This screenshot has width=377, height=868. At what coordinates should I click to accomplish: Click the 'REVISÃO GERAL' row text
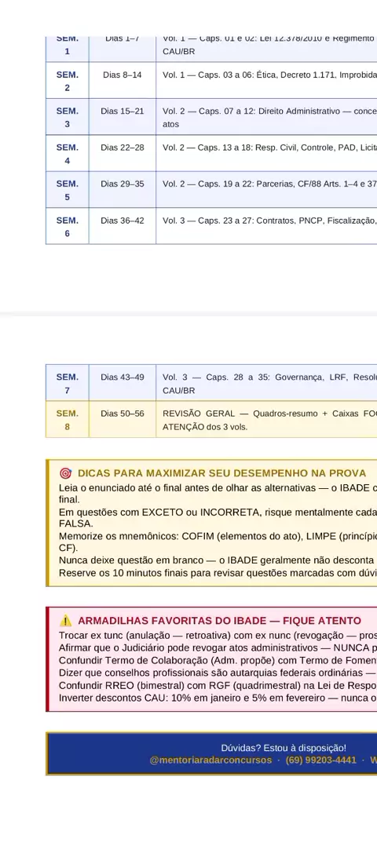click(x=269, y=420)
